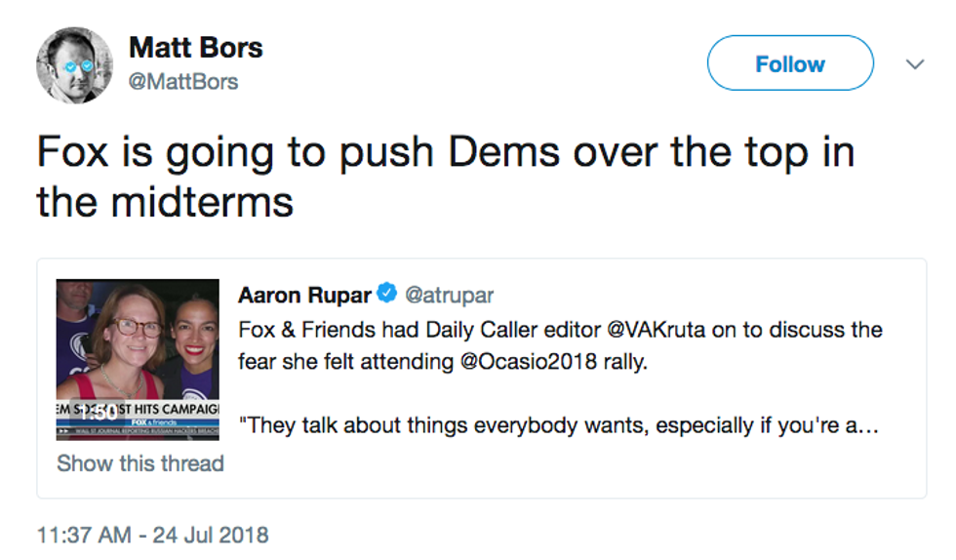This screenshot has width=956, height=560.
Task: Click "Show this thread"
Action: coord(140,462)
